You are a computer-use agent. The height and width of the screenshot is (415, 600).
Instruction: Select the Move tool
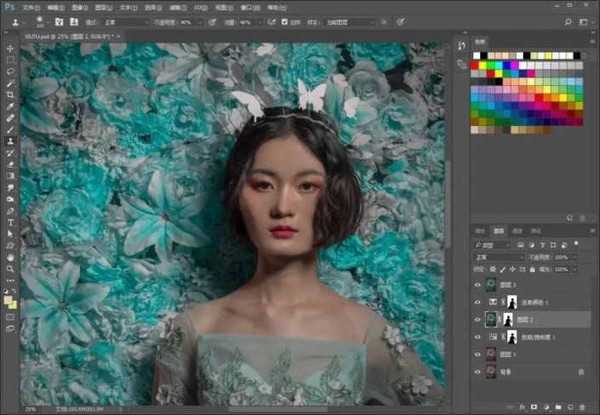[x=10, y=48]
